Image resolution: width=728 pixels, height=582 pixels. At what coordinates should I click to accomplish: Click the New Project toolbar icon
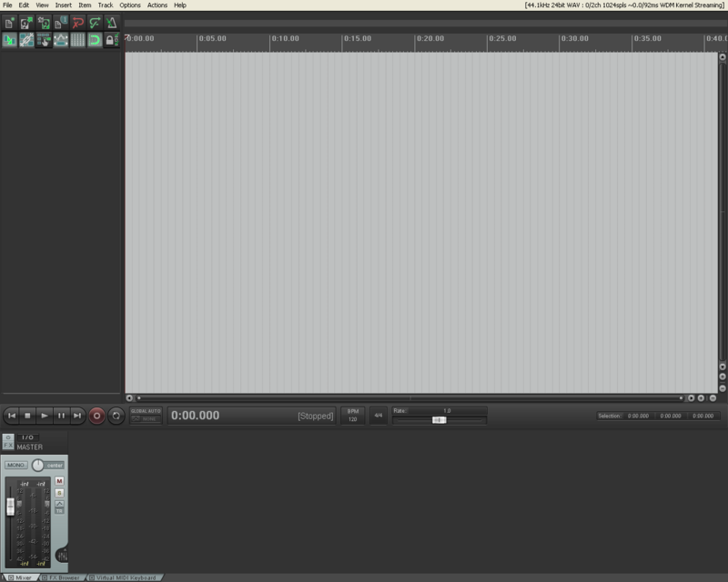tap(10, 23)
